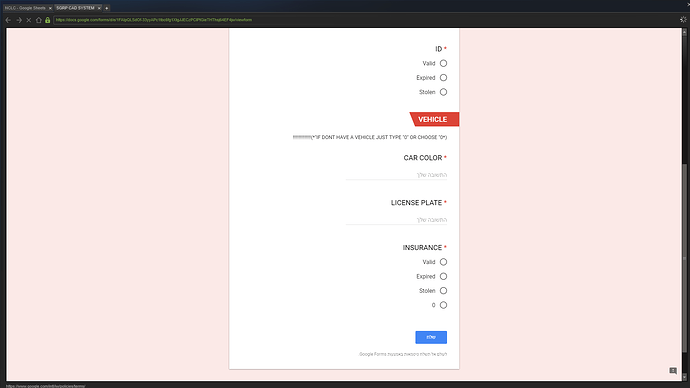Click the LICENSE PLATE answer field

(x=396, y=220)
